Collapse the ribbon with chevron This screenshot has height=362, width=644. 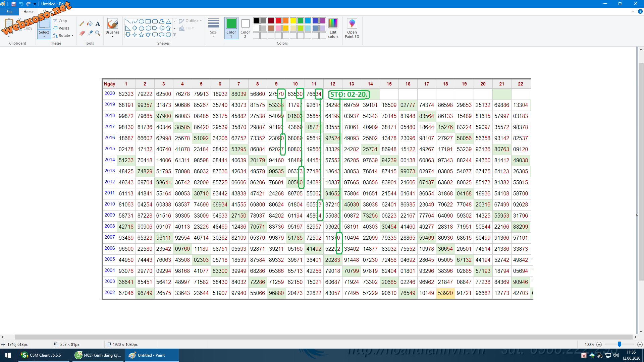point(633,11)
